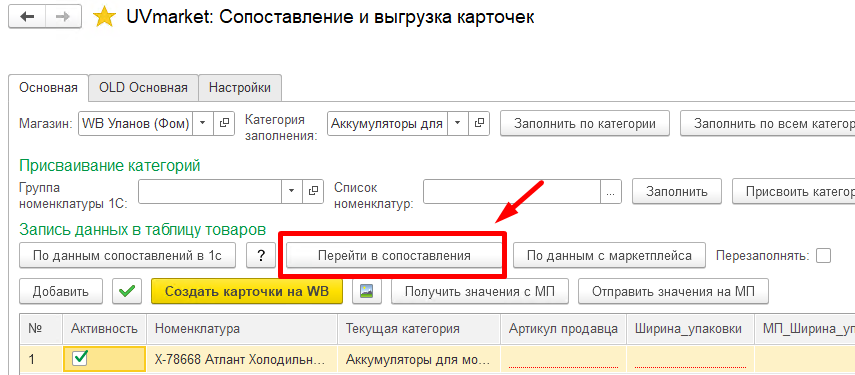
Task: Expand the Категория заполнения dropdown arrow
Action: click(458, 123)
